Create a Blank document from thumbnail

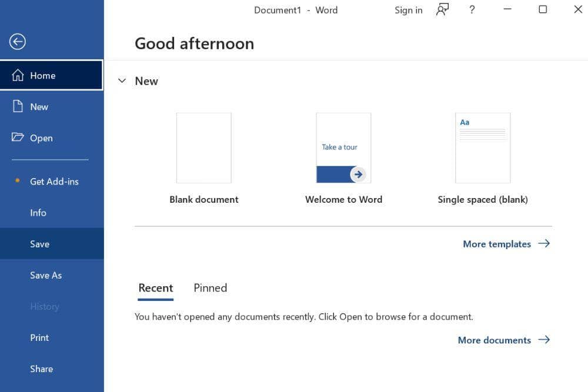pyautogui.click(x=203, y=148)
